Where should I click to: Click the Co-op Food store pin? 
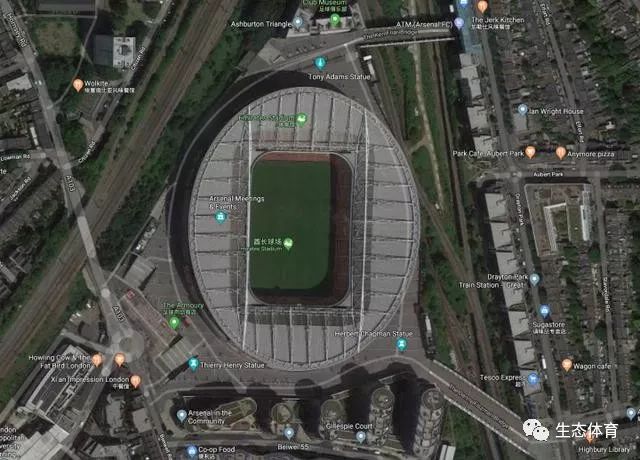[x=191, y=451]
